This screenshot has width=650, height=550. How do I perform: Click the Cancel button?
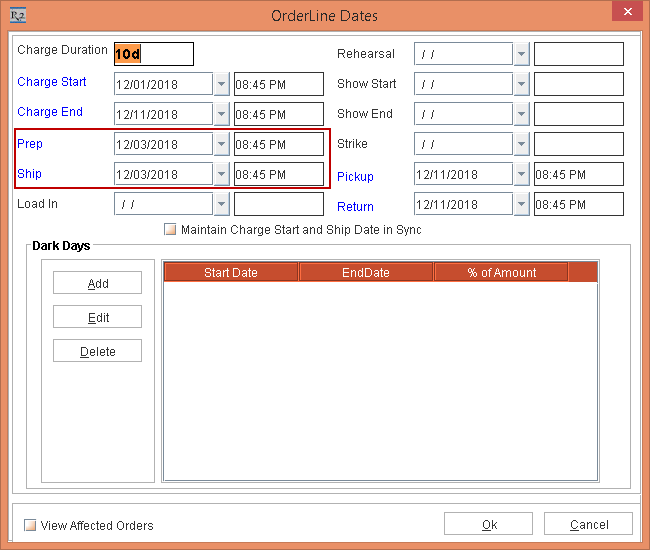tap(589, 524)
